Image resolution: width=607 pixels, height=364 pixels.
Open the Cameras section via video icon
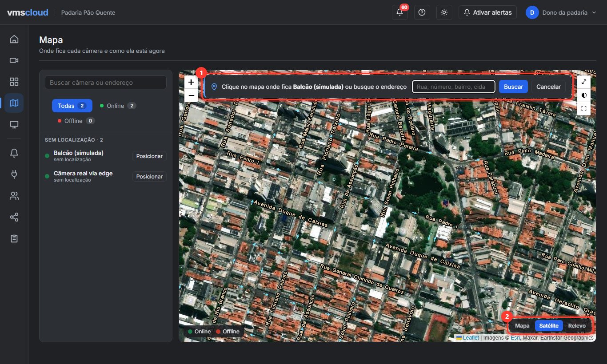(14, 60)
